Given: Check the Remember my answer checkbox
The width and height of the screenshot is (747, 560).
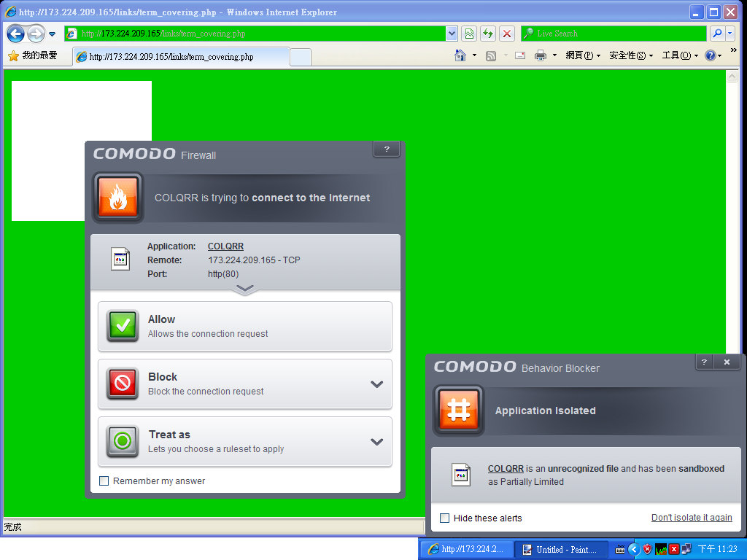Looking at the screenshot, I should [x=104, y=481].
